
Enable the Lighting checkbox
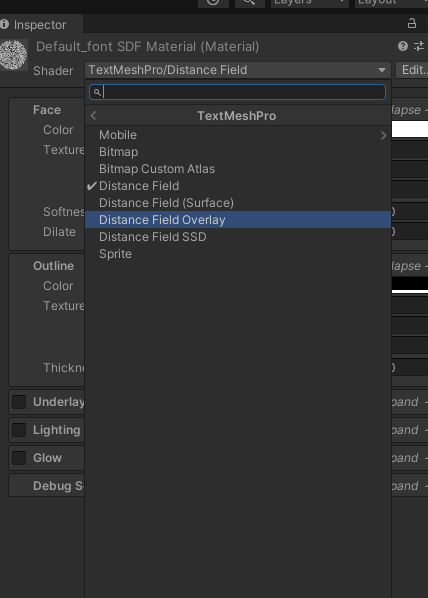(x=19, y=430)
